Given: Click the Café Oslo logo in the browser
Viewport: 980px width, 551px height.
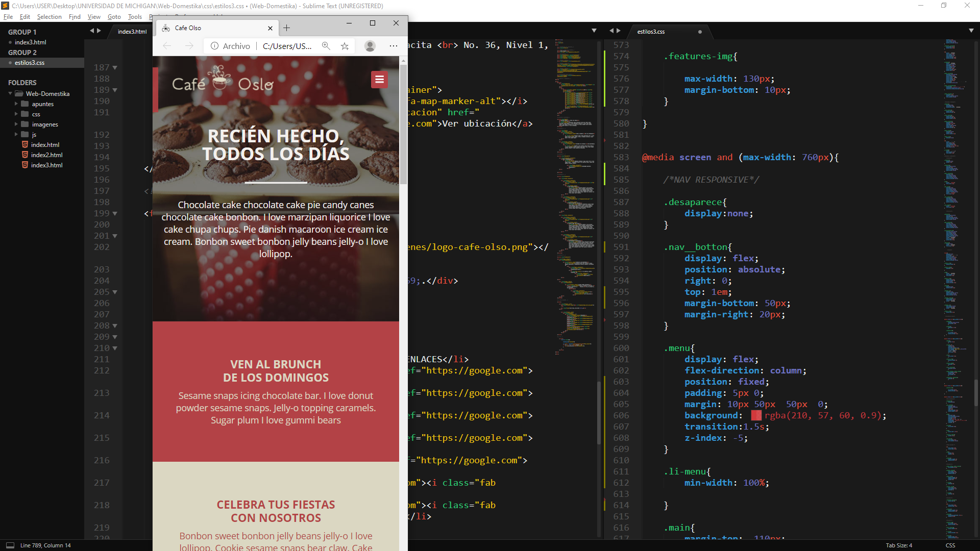Looking at the screenshot, I should (223, 79).
